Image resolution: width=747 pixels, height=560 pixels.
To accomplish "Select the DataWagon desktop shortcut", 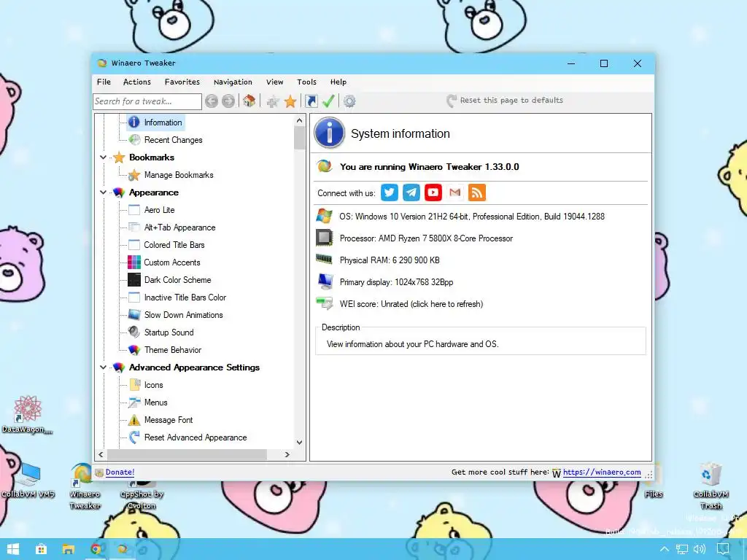I will pos(27,414).
